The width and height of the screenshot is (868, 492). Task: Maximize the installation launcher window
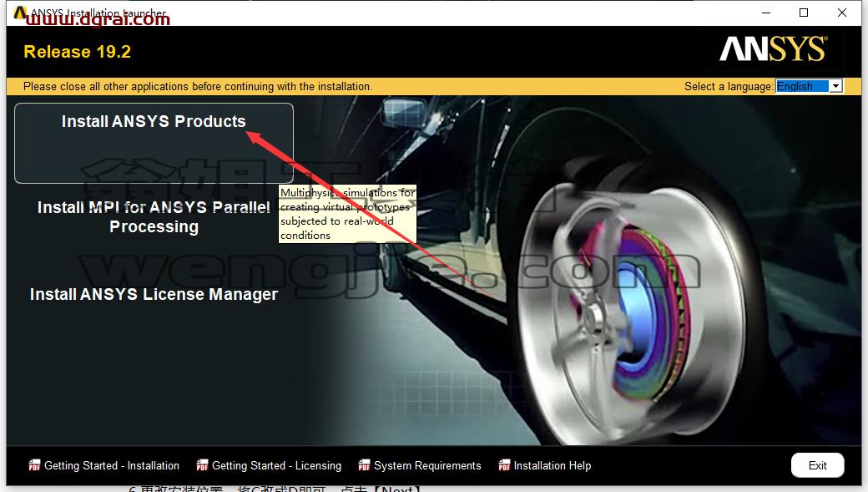(804, 13)
